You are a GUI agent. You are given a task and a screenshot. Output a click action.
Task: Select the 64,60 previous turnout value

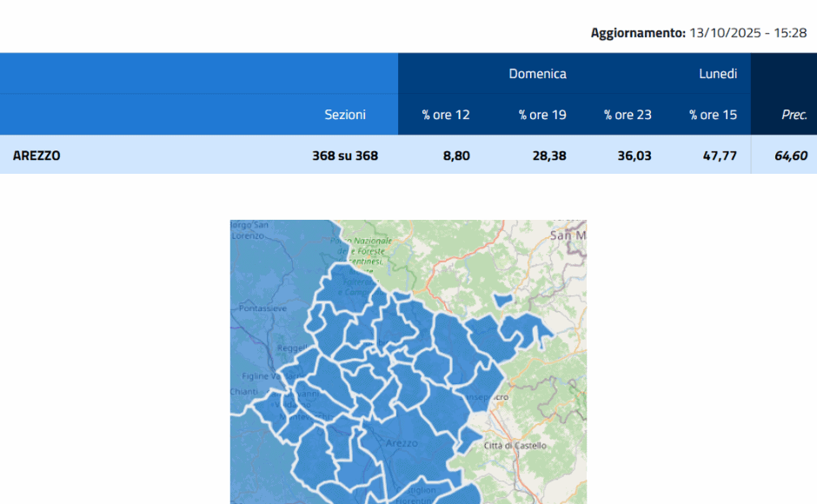click(791, 156)
